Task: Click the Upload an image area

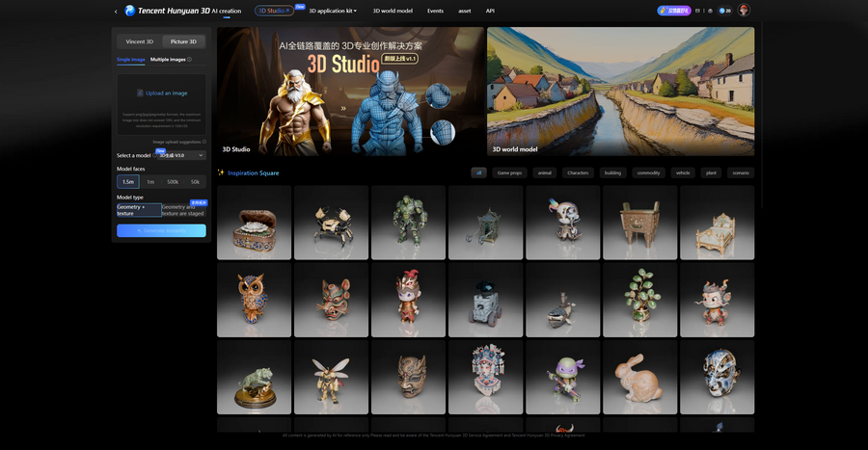Action: pyautogui.click(x=162, y=104)
